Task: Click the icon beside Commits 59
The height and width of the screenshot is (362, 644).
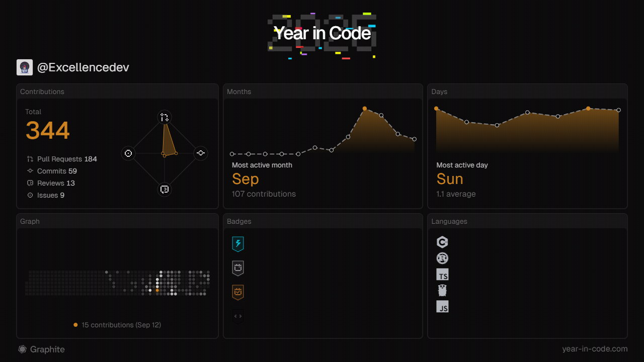Action: pyautogui.click(x=30, y=171)
